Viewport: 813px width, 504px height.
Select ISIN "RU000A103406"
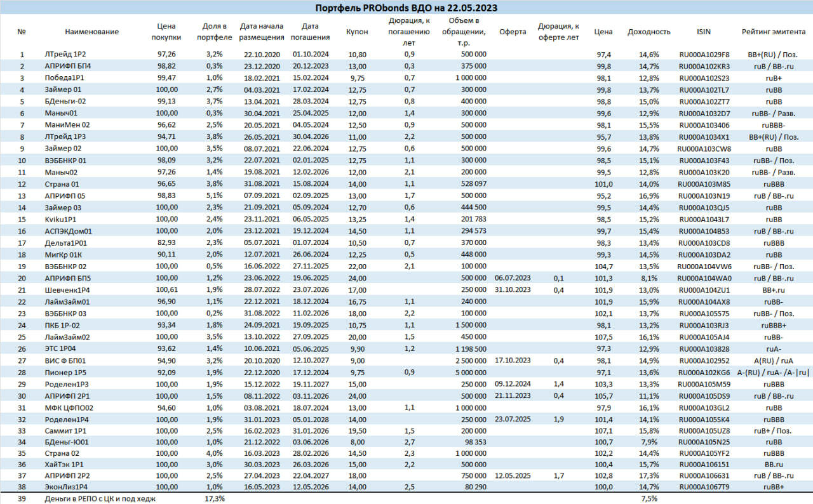pos(704,124)
